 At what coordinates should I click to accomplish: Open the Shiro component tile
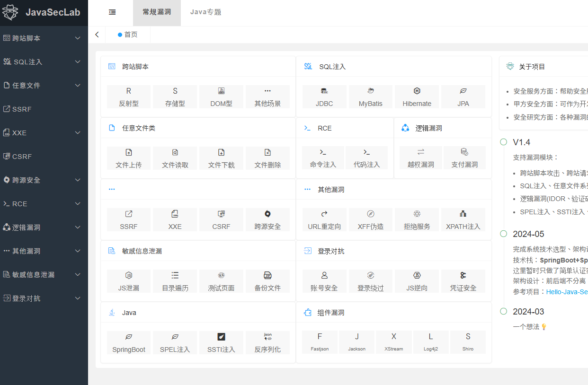click(x=468, y=342)
